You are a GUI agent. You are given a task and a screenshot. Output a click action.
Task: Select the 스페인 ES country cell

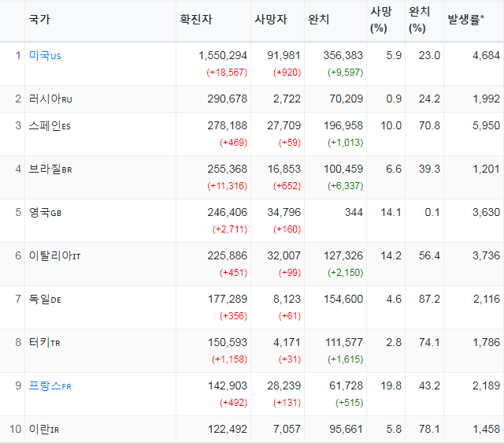pos(50,125)
